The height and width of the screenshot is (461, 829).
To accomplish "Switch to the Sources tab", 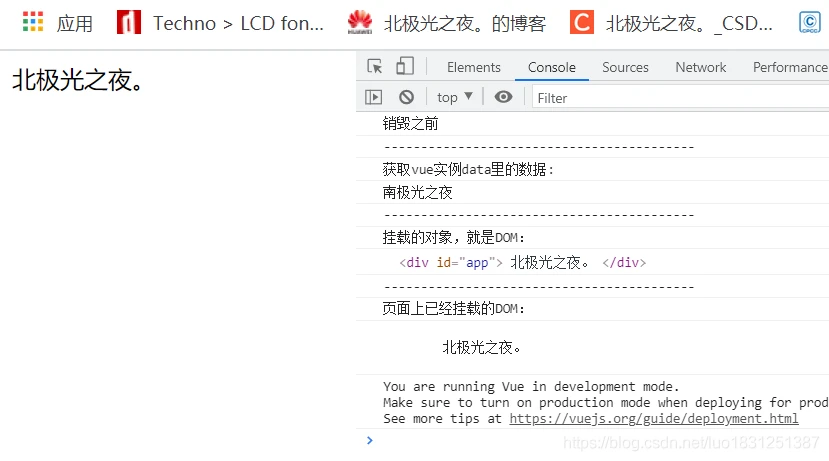I will (x=625, y=67).
